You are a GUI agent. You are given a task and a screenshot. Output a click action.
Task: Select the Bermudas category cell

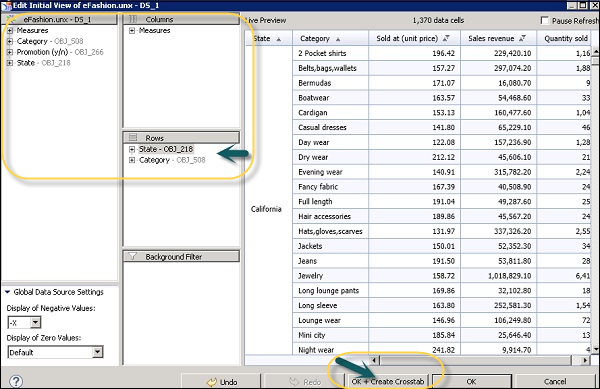point(330,83)
